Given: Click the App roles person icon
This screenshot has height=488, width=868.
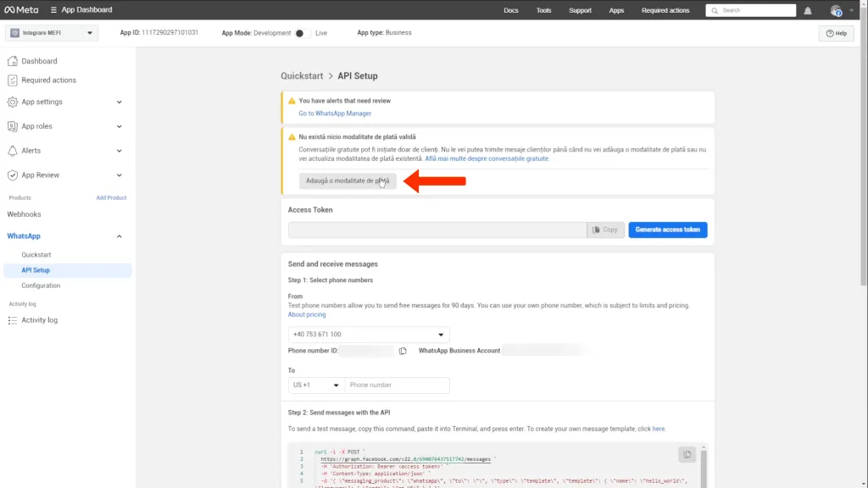Looking at the screenshot, I should (12, 126).
